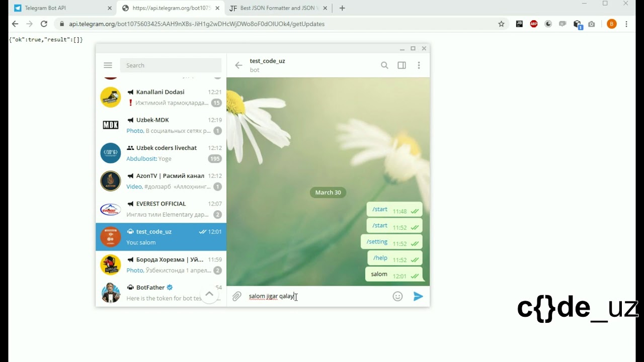The image size is (644, 362).
Task: Go back in the browser
Action: click(15, 24)
